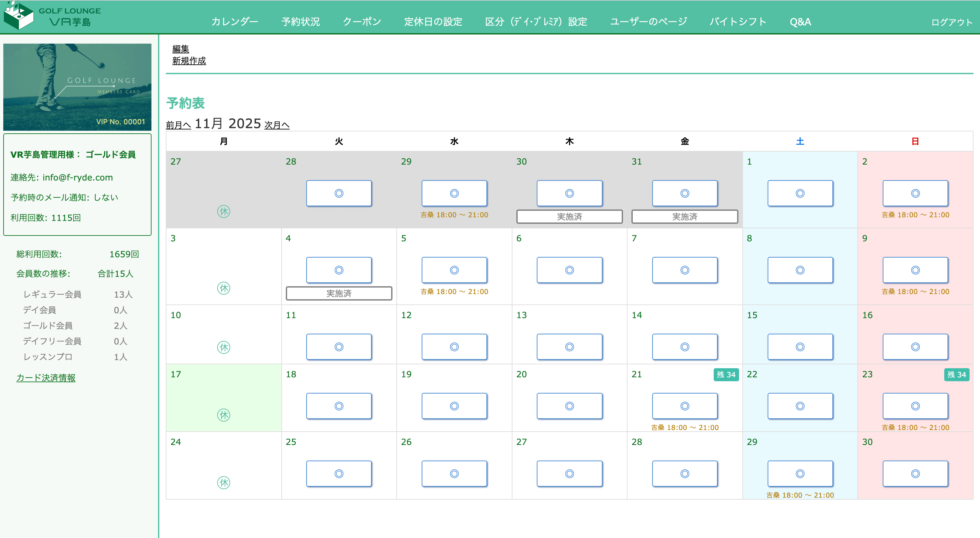
Task: Click the 残34 remaining-slots badge on November 21
Action: click(726, 374)
